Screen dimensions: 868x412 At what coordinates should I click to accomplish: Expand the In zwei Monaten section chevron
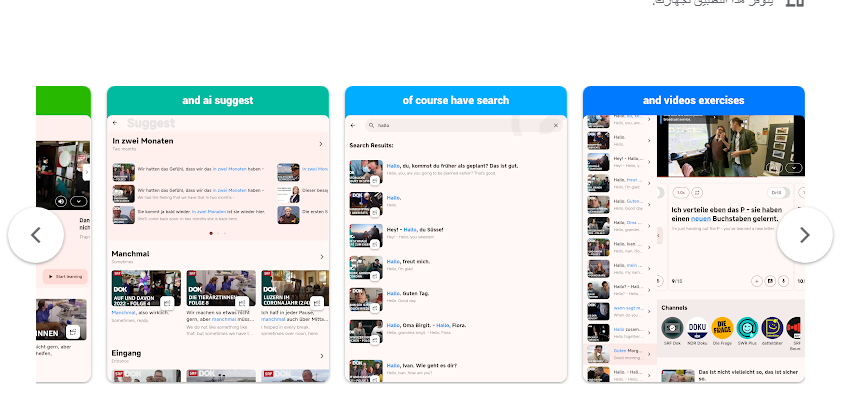[321, 144]
